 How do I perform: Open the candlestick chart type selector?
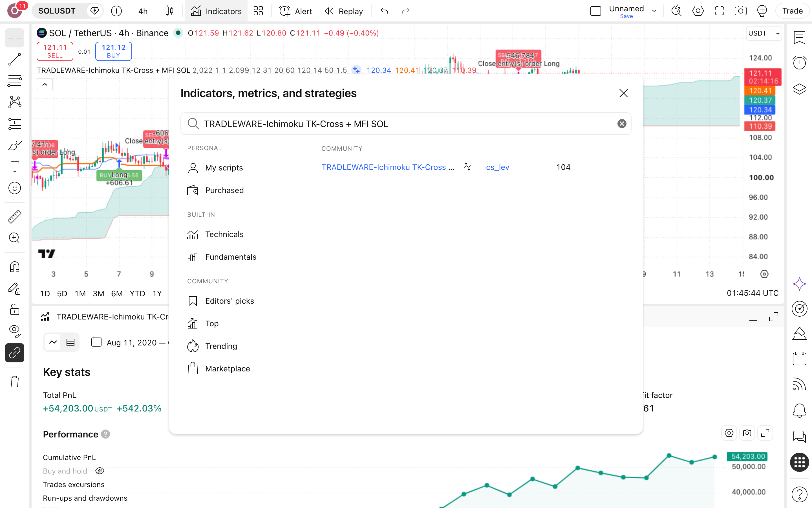[x=169, y=11]
